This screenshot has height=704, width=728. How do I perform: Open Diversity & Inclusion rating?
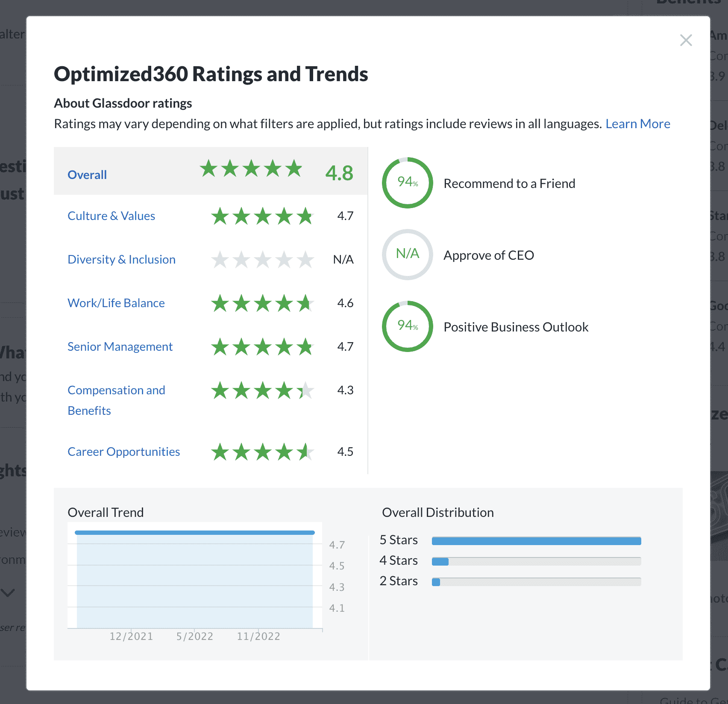pos(121,259)
